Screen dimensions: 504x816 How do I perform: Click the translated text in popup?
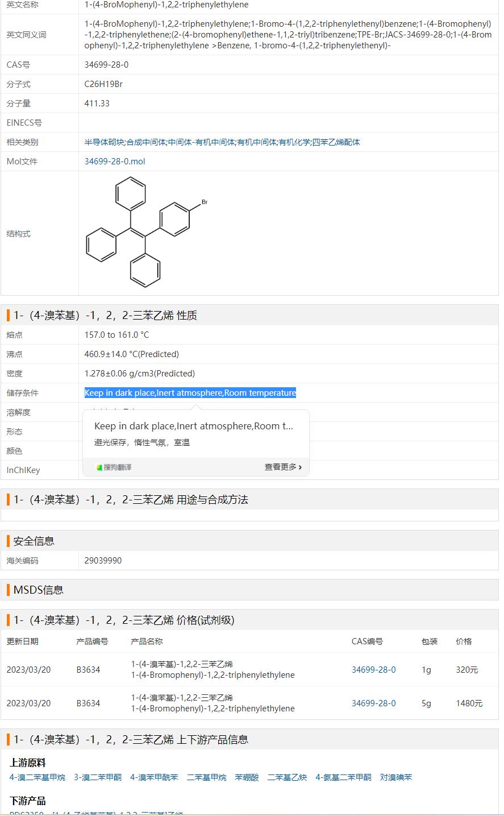coord(142,442)
